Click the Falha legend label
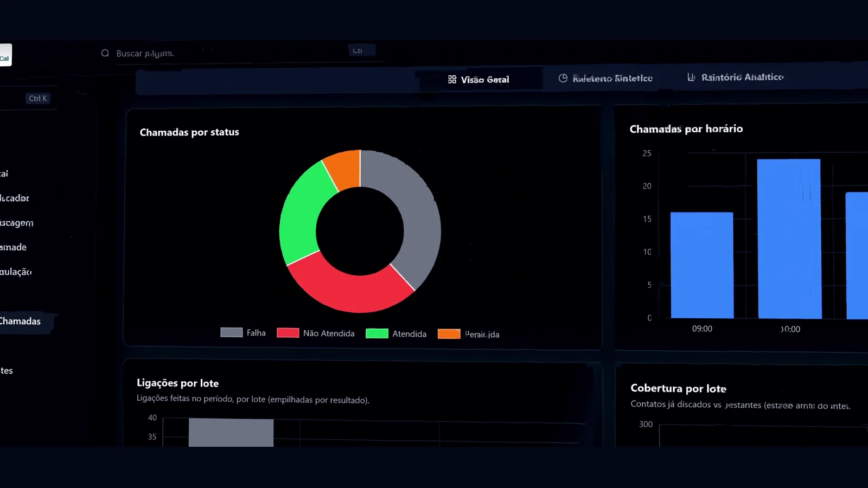 click(x=256, y=333)
